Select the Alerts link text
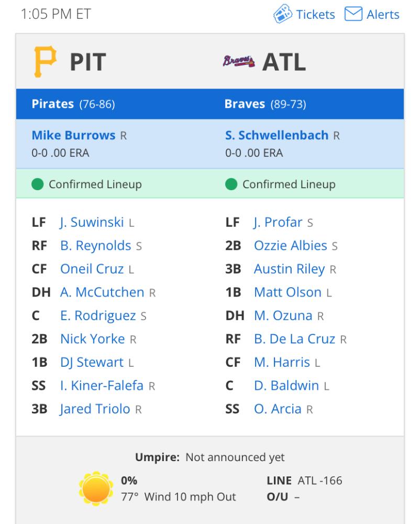This screenshot has width=420, height=524. tap(383, 14)
